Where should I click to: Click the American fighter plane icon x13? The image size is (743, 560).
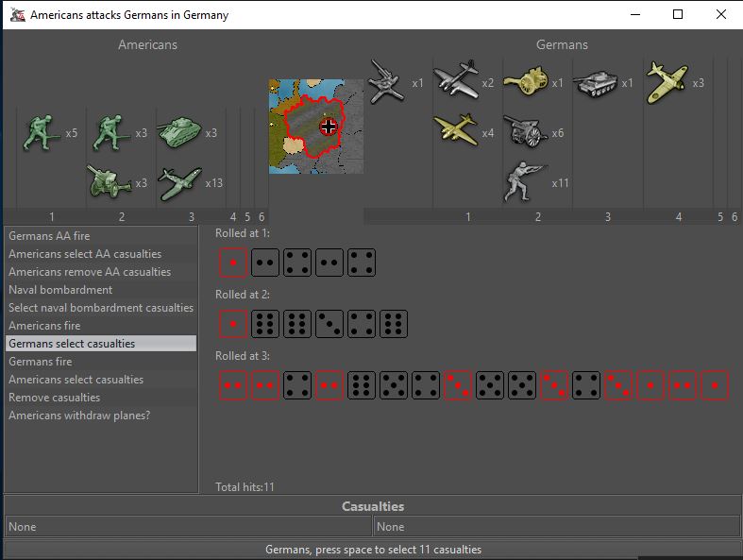point(179,183)
